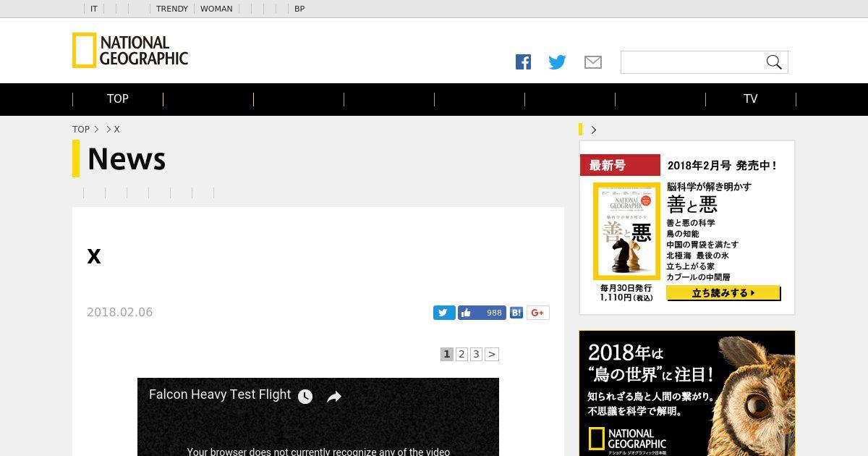
Task: Click the Facebook like button showing 988
Action: (482, 313)
